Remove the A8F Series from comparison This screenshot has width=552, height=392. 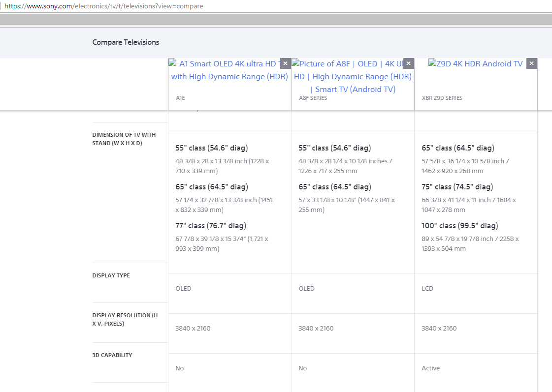click(408, 63)
